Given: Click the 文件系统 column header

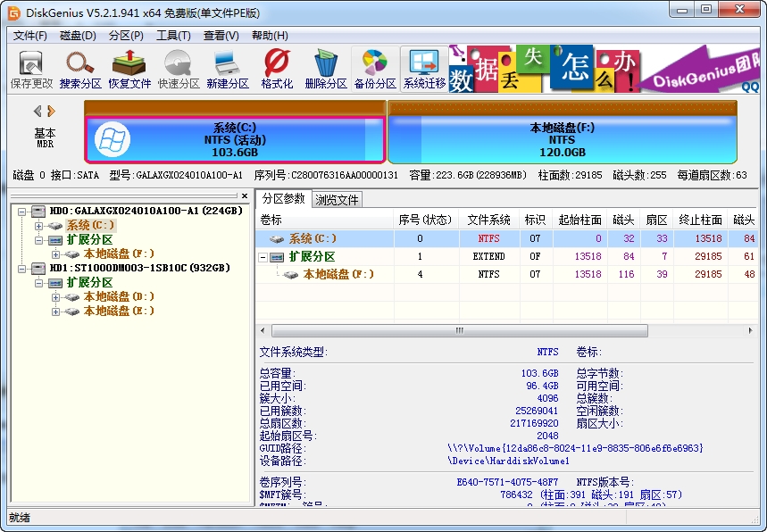Looking at the screenshot, I should pos(488,220).
